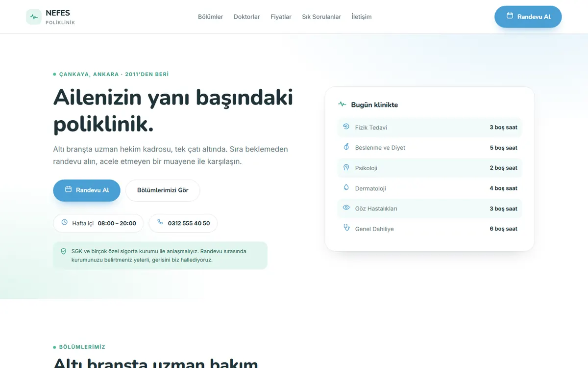Select the Fizik Tedavi row
The height and width of the screenshot is (368, 588).
(x=430, y=128)
